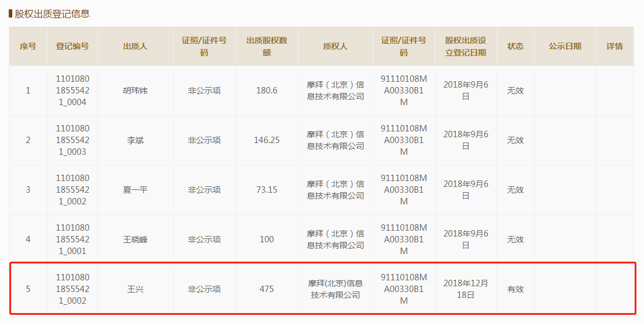Click serial number 3
The width and height of the screenshot is (644, 323).
28,190
